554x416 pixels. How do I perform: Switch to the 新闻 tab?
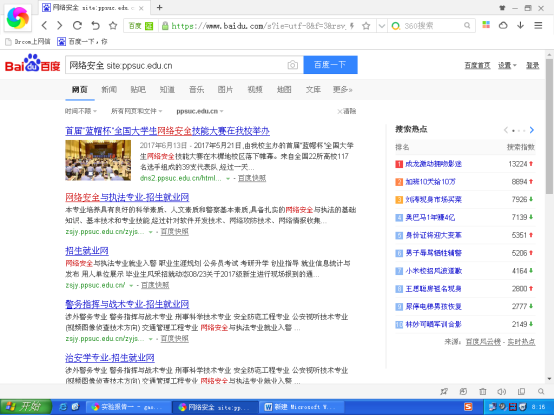[x=109, y=89]
